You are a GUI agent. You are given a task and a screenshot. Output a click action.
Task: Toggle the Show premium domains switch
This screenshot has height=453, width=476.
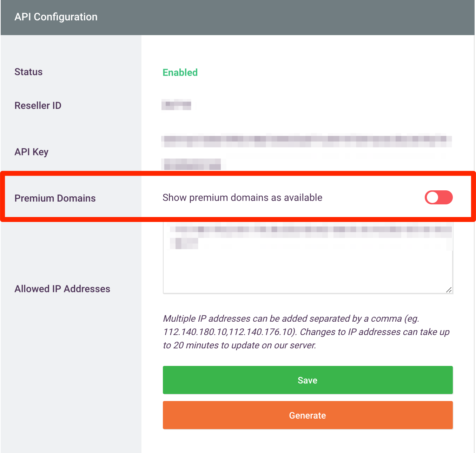pyautogui.click(x=438, y=197)
